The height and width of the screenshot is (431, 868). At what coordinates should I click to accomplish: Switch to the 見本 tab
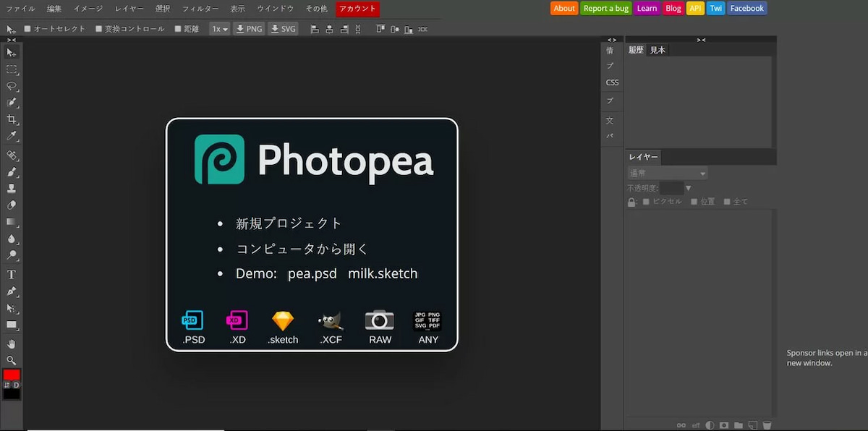tap(658, 50)
